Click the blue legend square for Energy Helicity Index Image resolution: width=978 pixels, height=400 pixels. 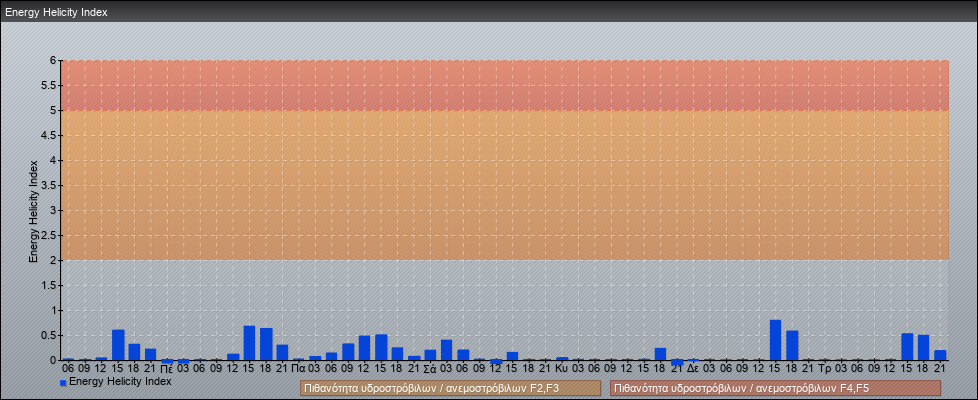63,382
